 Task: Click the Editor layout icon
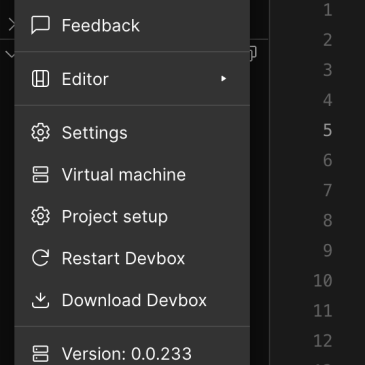click(x=40, y=79)
